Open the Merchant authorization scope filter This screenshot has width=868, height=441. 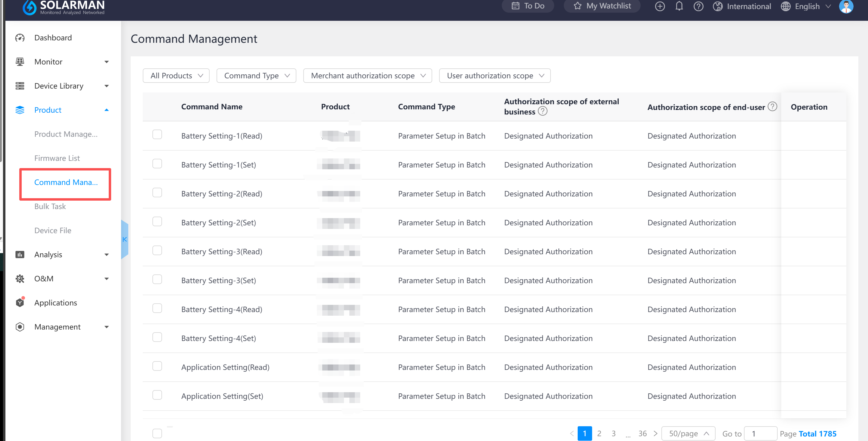(367, 76)
